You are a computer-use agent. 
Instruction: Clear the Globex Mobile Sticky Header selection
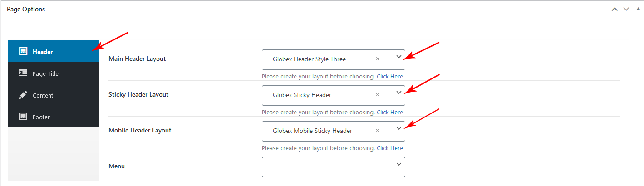point(378,131)
